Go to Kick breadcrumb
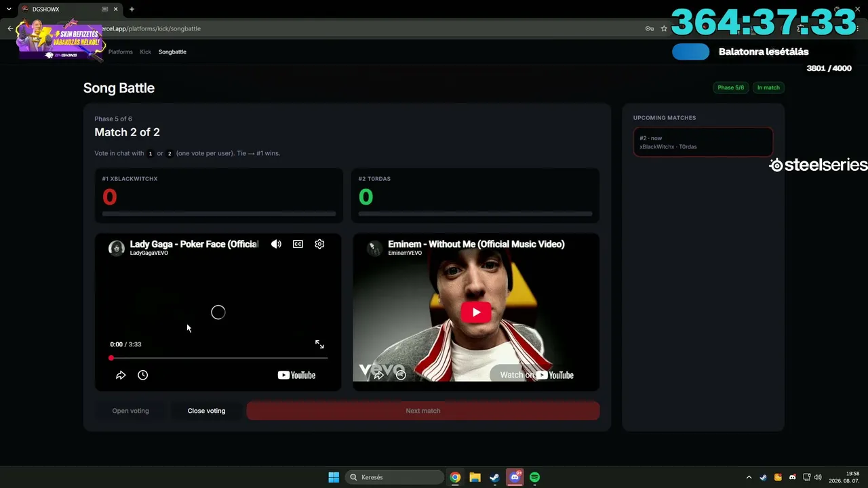 pos(146,52)
